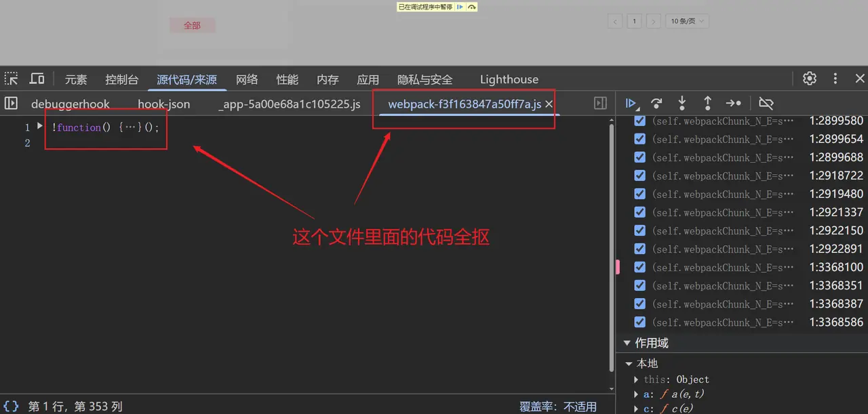Resume script execution in debugger
The height and width of the screenshot is (414, 868).
(x=631, y=103)
